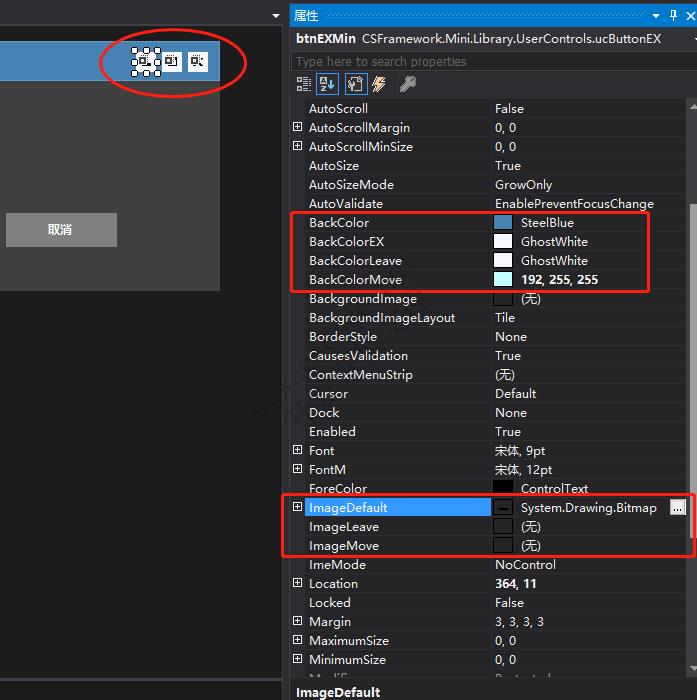This screenshot has width=697, height=700.
Task: Click the Categorized view icon in Properties toolbar
Action: coord(304,85)
